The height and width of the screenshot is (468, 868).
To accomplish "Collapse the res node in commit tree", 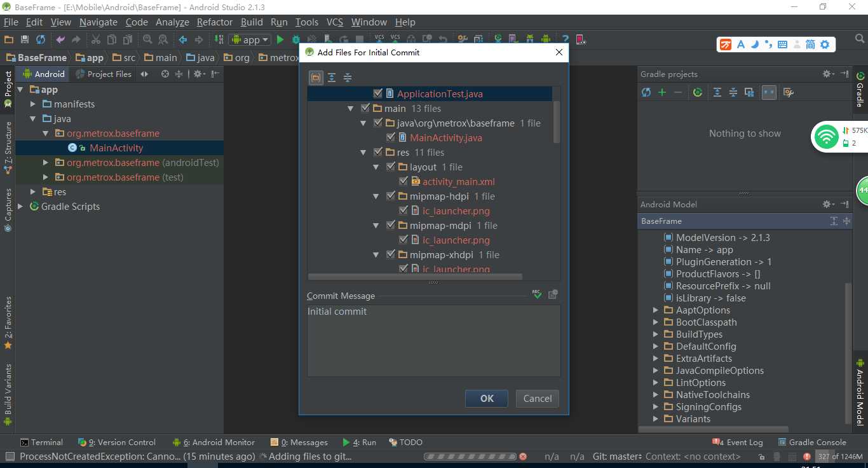I will 363,153.
